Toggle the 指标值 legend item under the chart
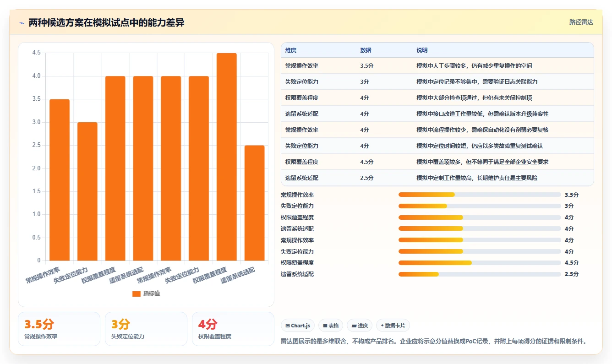612x364 pixels. click(x=146, y=293)
